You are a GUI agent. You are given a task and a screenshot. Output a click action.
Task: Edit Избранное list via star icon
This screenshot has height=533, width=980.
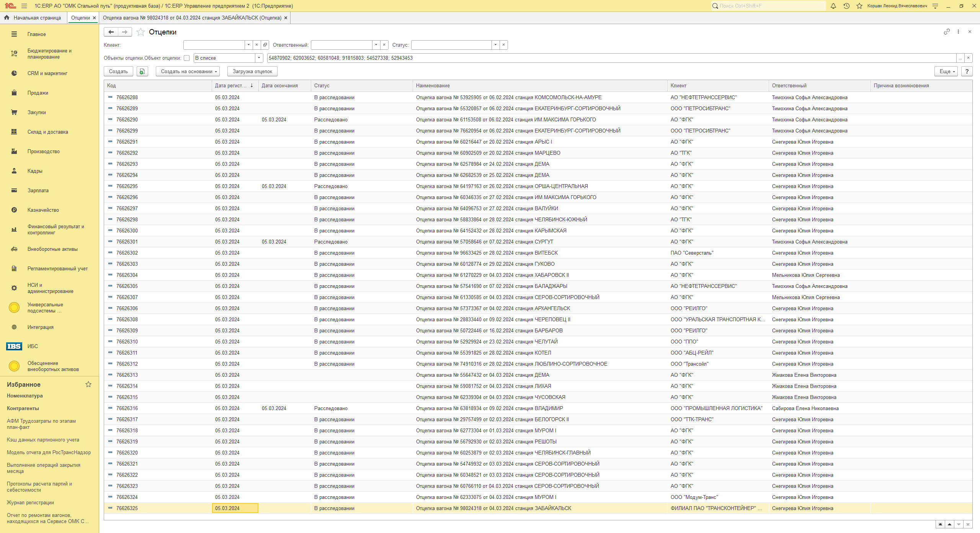(x=88, y=384)
